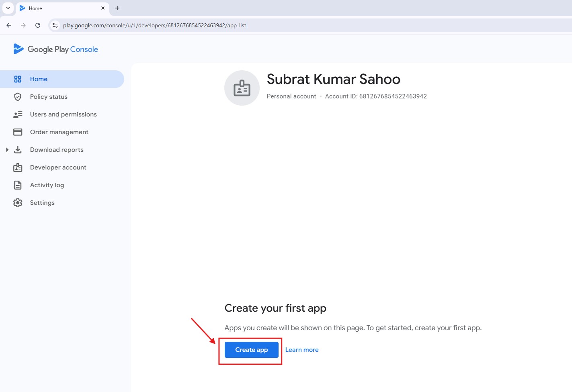Click the Order management card icon
Viewport: 572px width, 392px height.
click(18, 132)
